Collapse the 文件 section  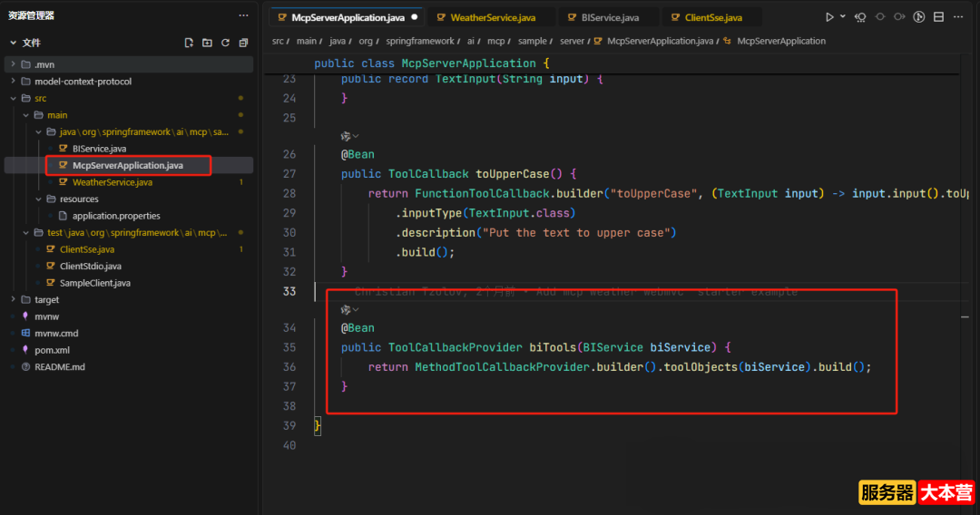[x=13, y=43]
